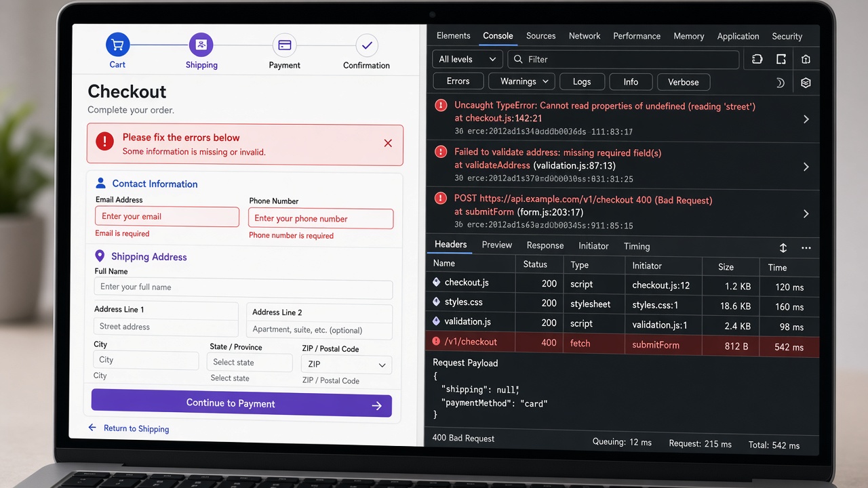Open the Initiator sub-tab
868x488 pixels.
[x=594, y=246]
